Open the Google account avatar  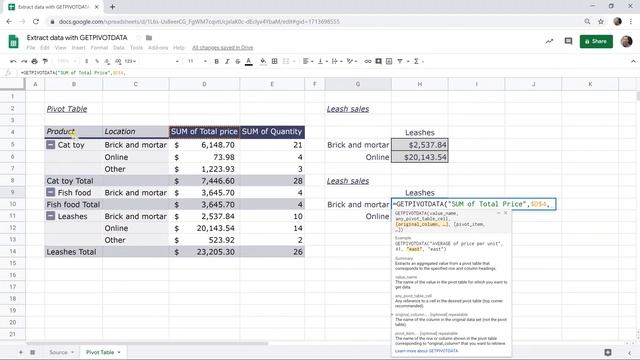[627, 41]
